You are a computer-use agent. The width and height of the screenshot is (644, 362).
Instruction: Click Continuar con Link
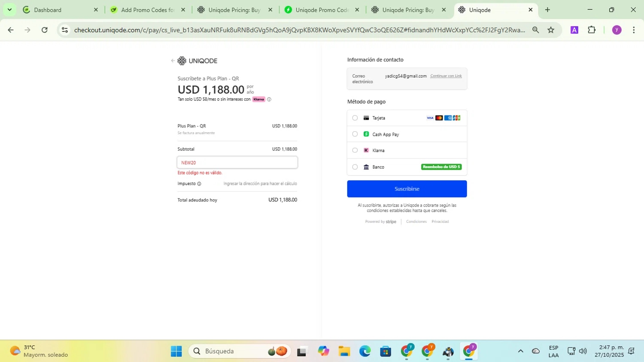[446, 76]
